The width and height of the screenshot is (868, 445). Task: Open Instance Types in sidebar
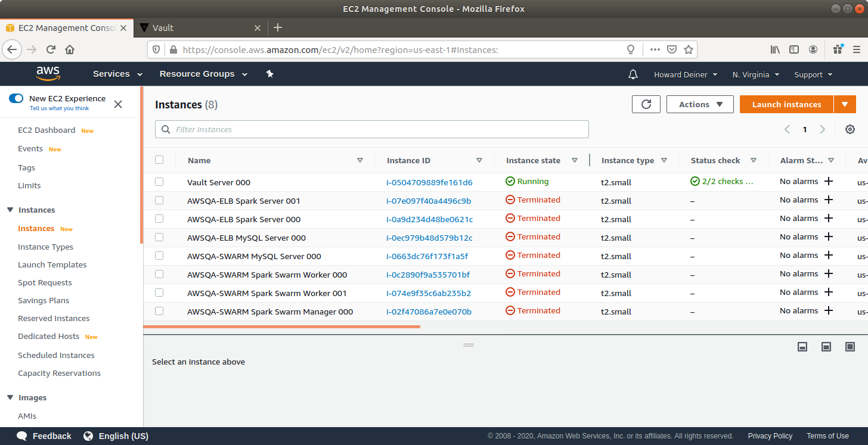click(x=45, y=247)
